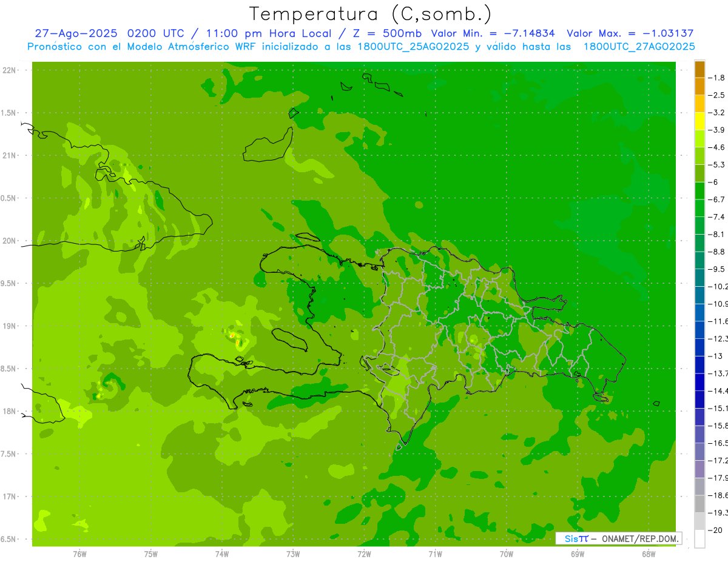728x562 pixels.
Task: Select teal swatch between -9.5 and -10.2
Action: point(699,277)
